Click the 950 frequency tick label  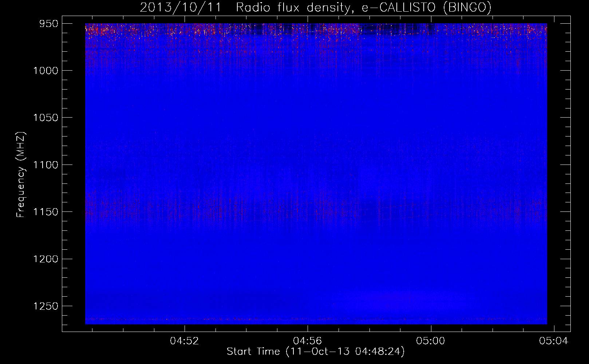[x=48, y=24]
